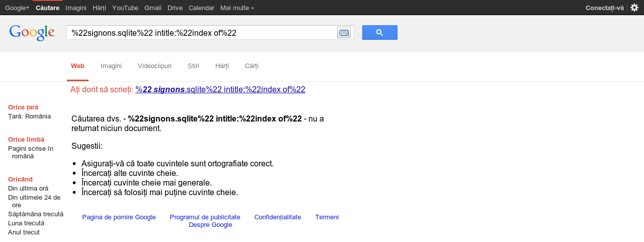This screenshot has height=242, width=644.
Task: Open Google+ in the top bar
Action: [x=17, y=8]
